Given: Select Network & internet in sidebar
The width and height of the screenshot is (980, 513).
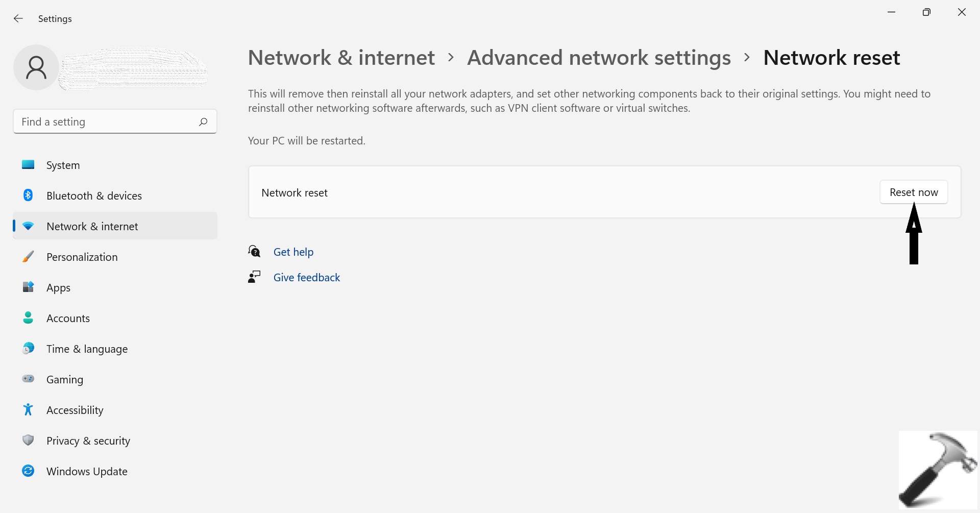Looking at the screenshot, I should pyautogui.click(x=92, y=227).
